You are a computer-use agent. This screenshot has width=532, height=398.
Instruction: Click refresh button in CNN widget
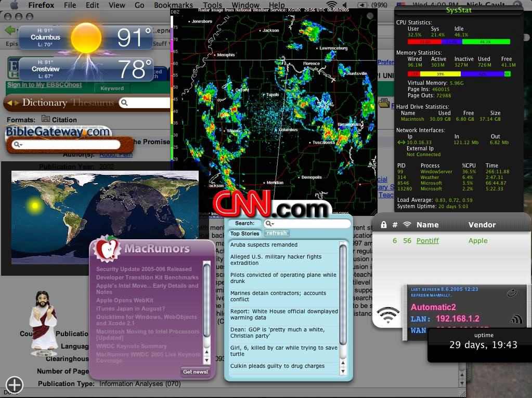click(x=276, y=234)
